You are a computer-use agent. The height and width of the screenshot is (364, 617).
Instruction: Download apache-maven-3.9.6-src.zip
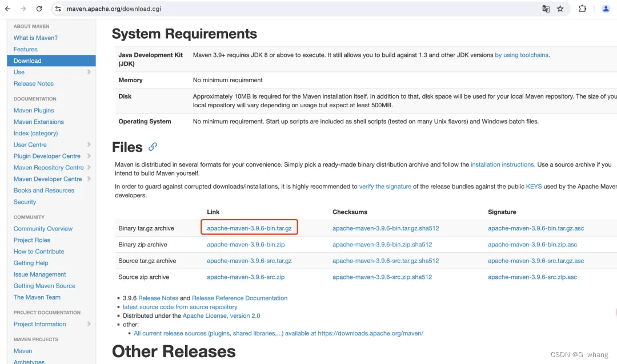pyautogui.click(x=246, y=277)
